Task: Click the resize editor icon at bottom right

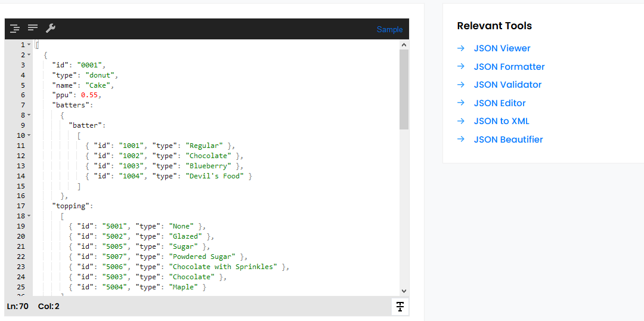Action: (400, 306)
